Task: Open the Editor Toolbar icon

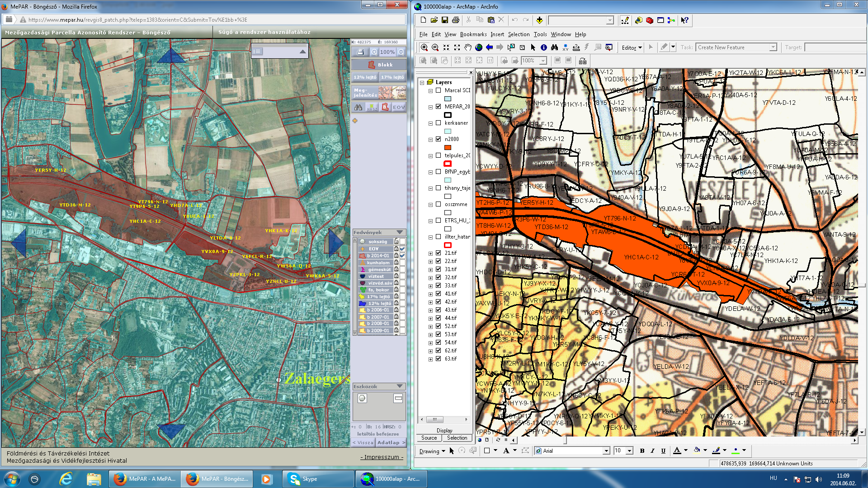Action: click(625, 20)
